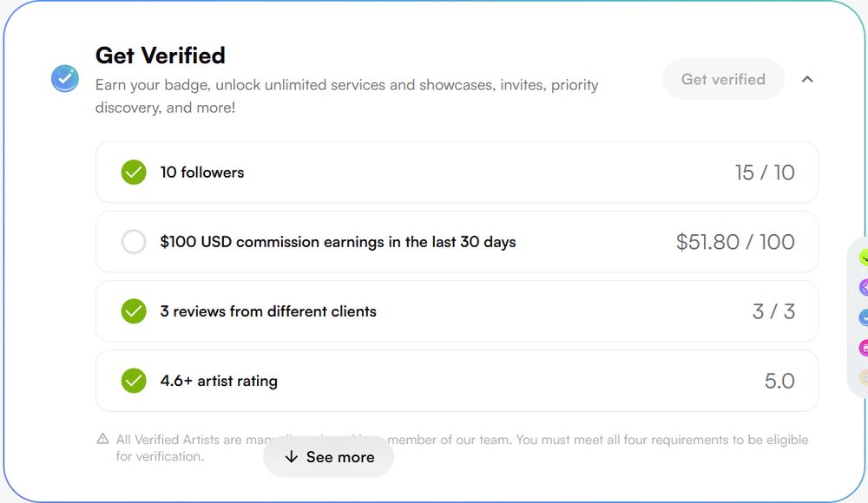Viewport: 868px width, 503px height.
Task: Expand the list with See more
Action: [328, 457]
